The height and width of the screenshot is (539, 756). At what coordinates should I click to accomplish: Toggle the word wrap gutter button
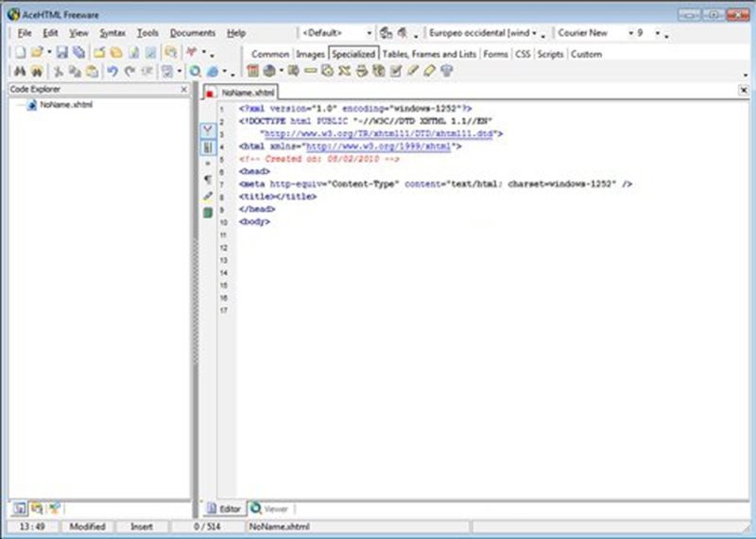pos(208,130)
